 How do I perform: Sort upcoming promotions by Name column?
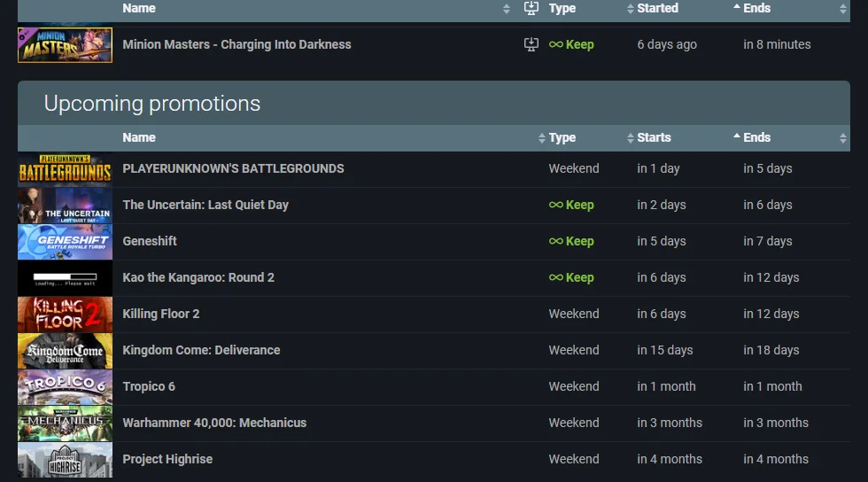click(139, 137)
